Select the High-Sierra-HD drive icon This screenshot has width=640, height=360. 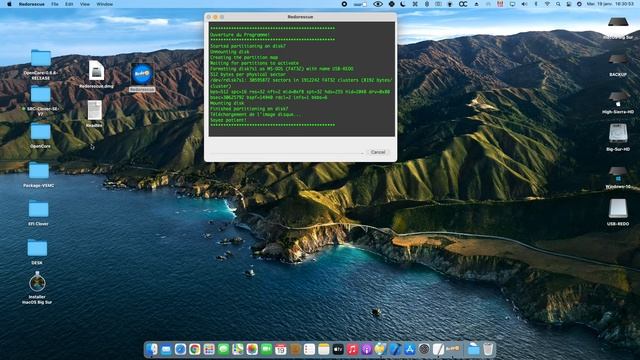[618, 98]
